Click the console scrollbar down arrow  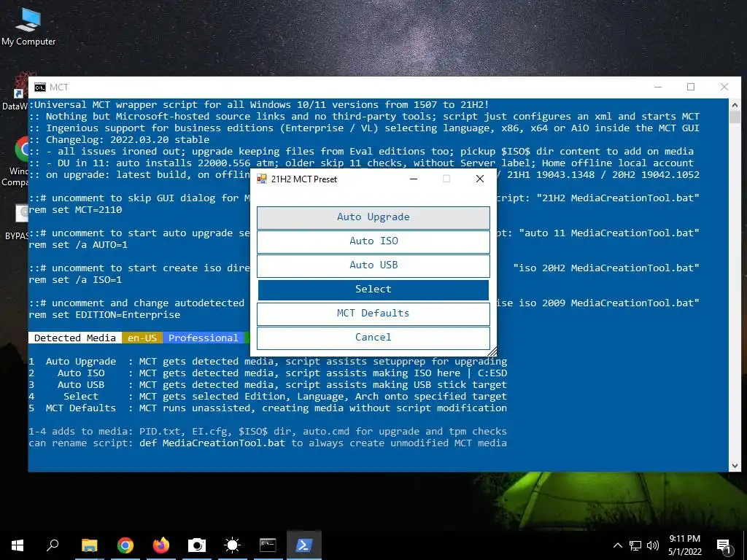point(735,466)
